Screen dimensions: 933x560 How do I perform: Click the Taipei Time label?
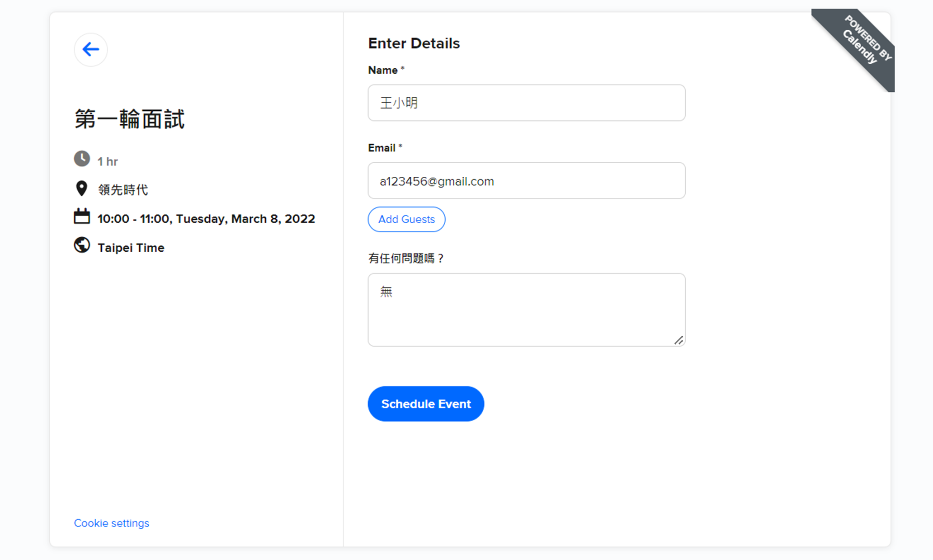point(131,248)
